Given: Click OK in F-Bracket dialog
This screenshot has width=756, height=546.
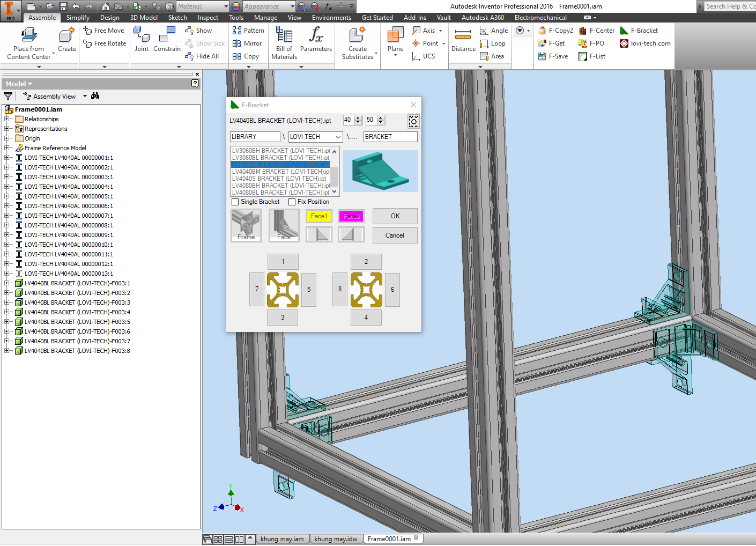Looking at the screenshot, I should pyautogui.click(x=395, y=216).
